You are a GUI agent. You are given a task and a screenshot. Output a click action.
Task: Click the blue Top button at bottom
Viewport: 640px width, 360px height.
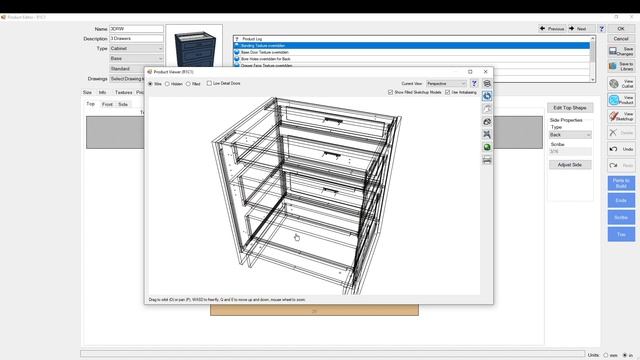621,235
